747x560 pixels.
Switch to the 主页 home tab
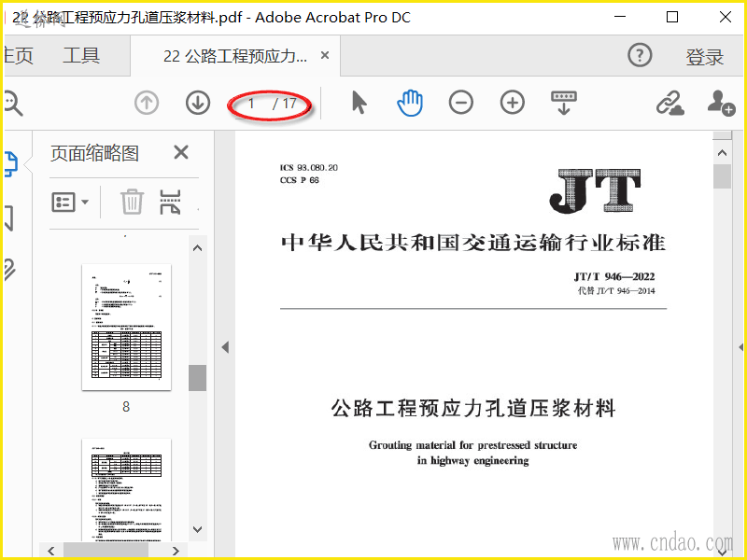tap(18, 56)
